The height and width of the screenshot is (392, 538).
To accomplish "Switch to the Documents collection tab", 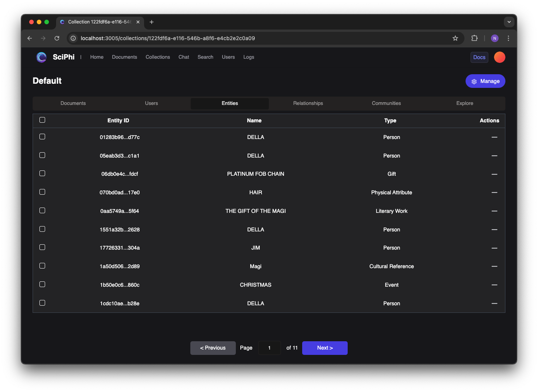I will (x=73, y=103).
